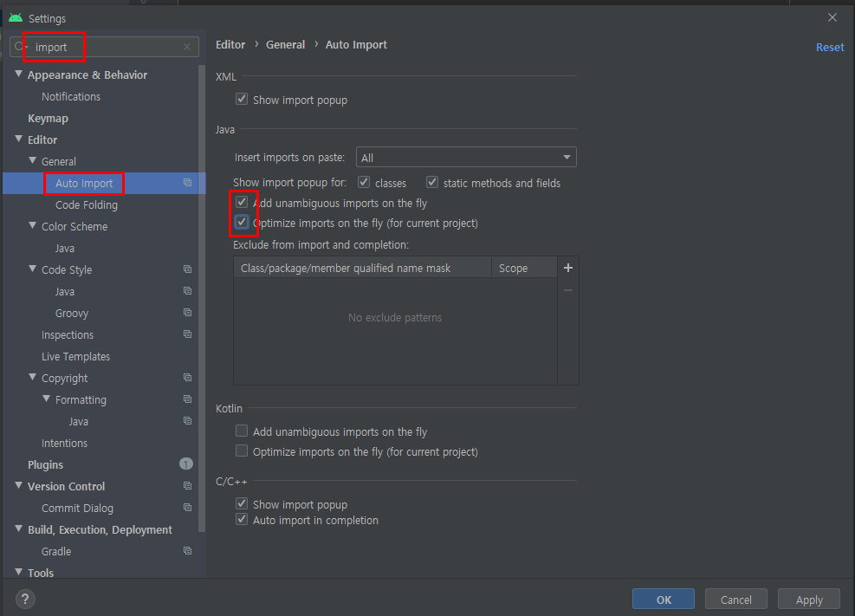Screen dimensions: 855x616
Task: Open Intentions settings
Action: pos(64,444)
